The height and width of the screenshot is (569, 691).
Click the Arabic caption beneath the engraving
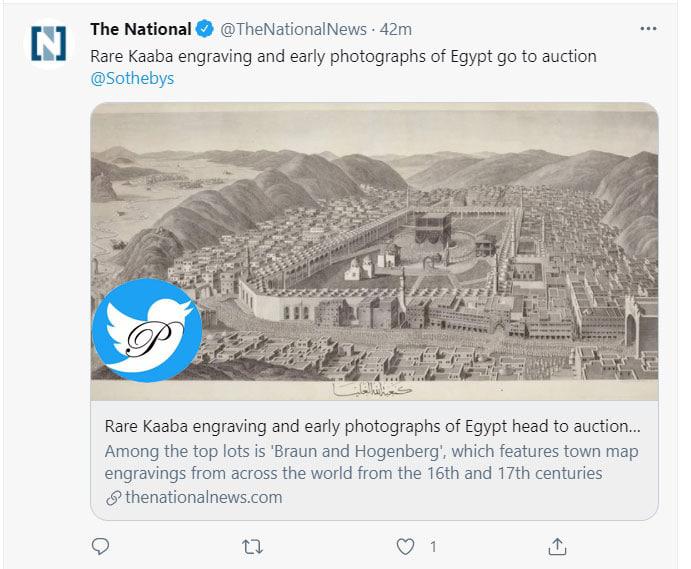378,388
